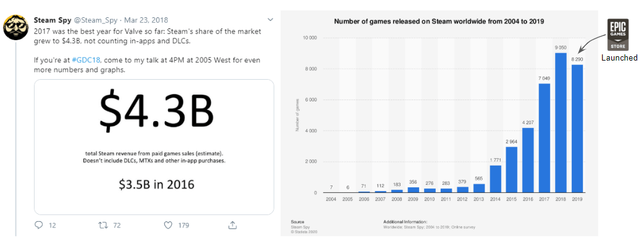Click the "356" value above 2009 bar
This screenshot has height=246, width=644.
[x=413, y=182]
